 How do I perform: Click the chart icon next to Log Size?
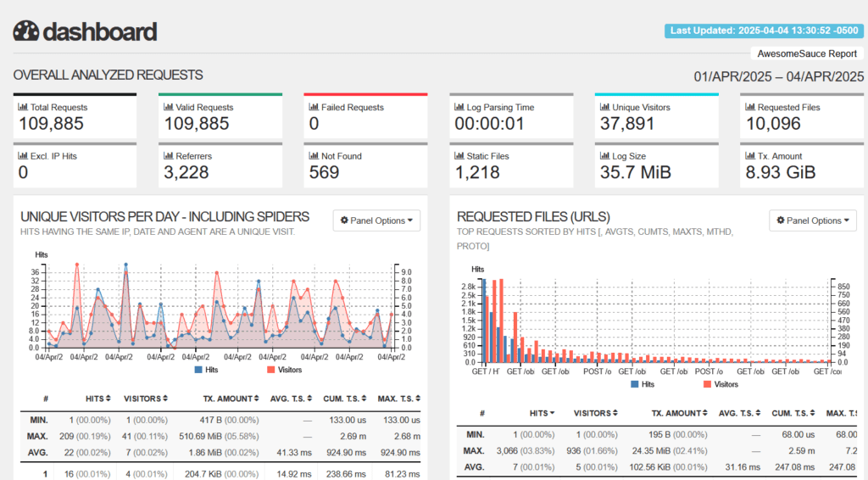click(604, 156)
